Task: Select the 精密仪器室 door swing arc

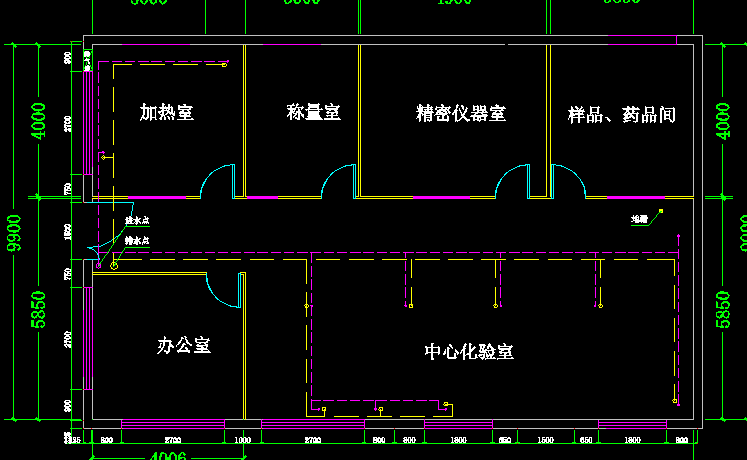Action: click(511, 181)
